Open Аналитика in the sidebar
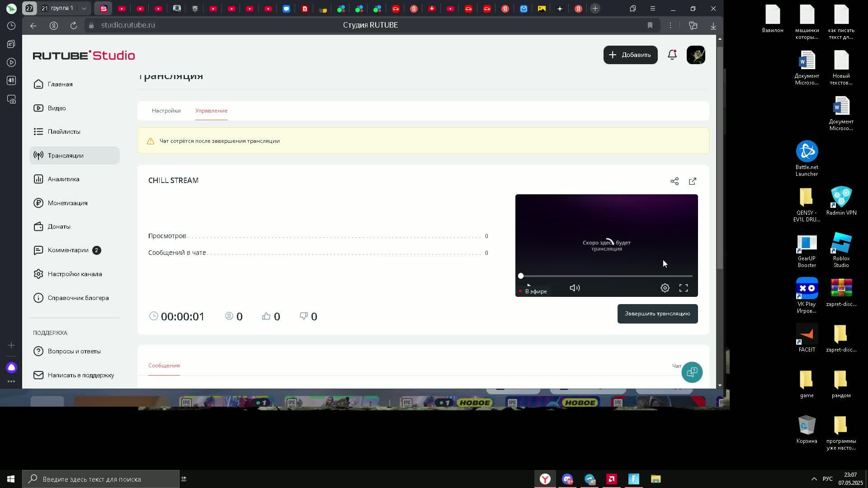Image resolution: width=868 pixels, height=488 pixels. point(63,179)
